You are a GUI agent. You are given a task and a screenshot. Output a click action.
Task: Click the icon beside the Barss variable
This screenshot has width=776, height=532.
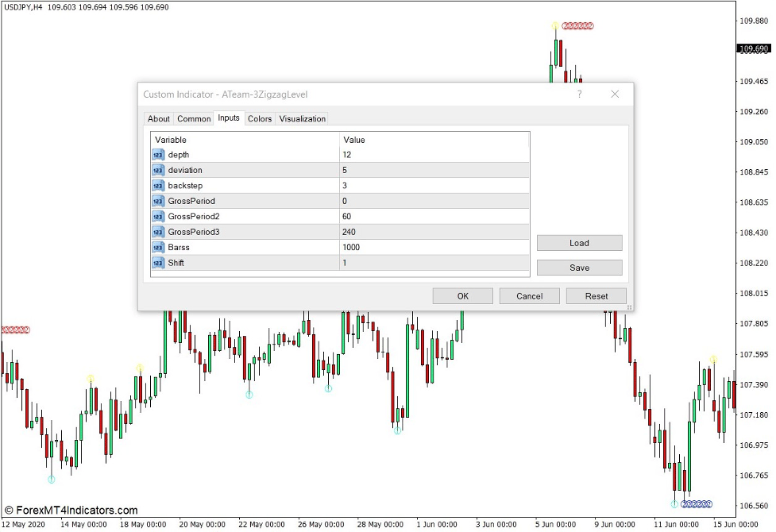[x=158, y=248]
